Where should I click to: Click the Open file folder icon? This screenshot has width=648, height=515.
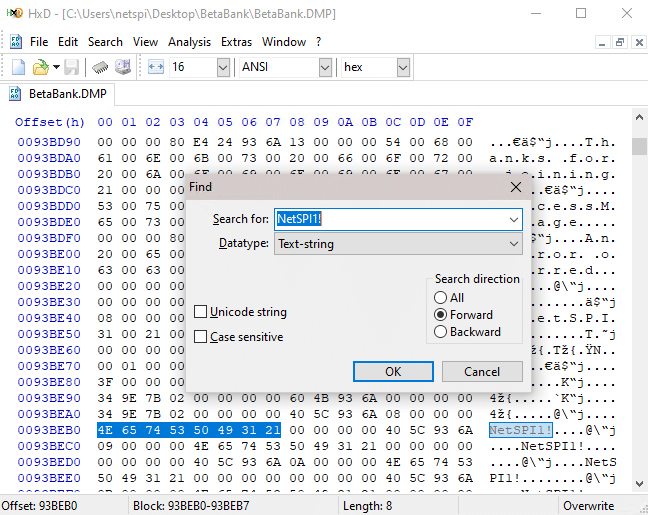click(41, 67)
